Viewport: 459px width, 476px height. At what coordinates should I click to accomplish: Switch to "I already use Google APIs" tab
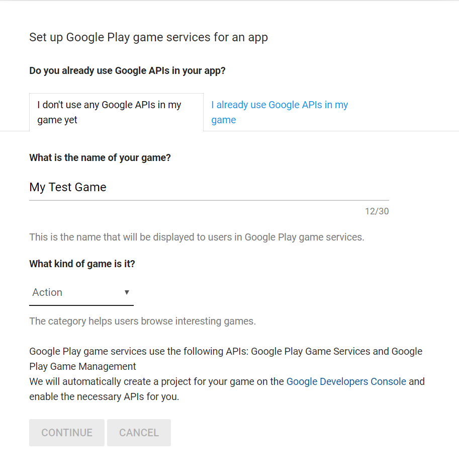click(280, 112)
